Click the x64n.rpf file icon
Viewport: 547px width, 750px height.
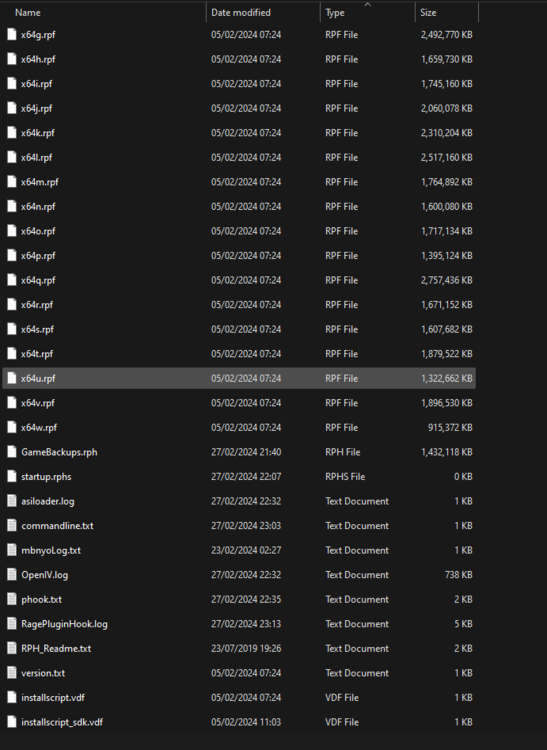coord(12,206)
